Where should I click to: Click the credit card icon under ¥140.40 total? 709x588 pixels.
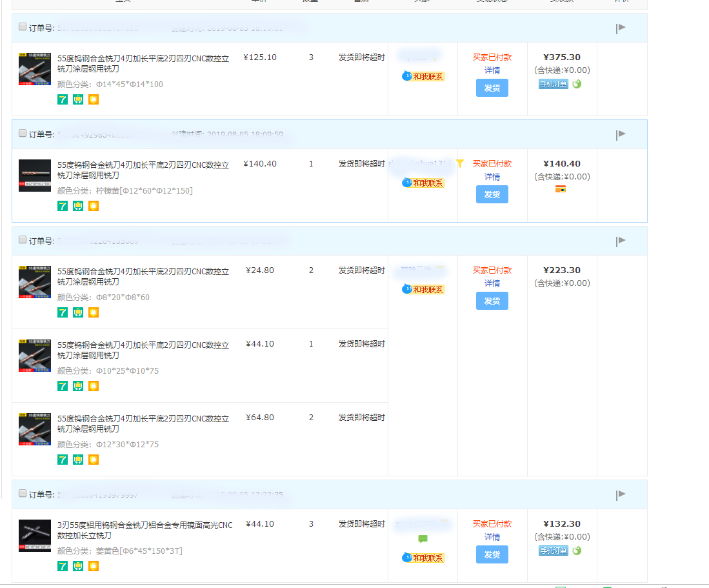point(561,189)
